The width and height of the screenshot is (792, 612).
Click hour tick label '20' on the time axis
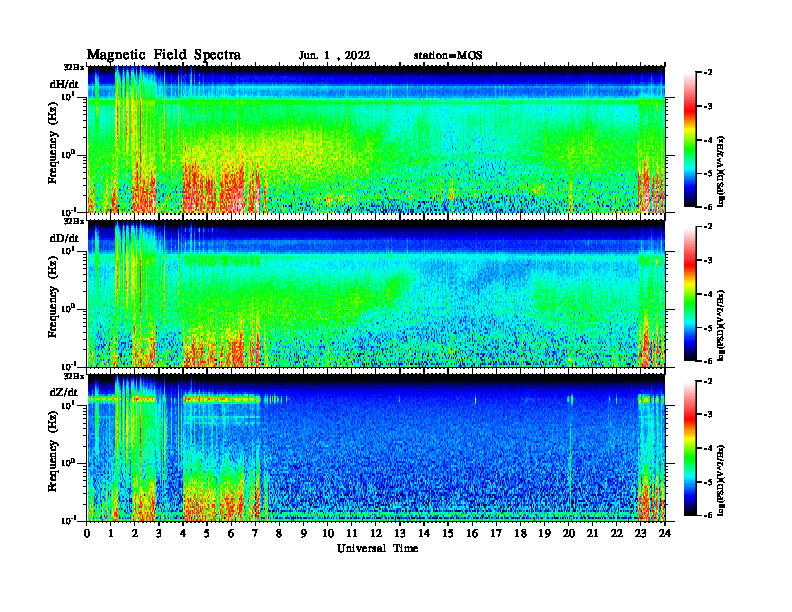(569, 533)
